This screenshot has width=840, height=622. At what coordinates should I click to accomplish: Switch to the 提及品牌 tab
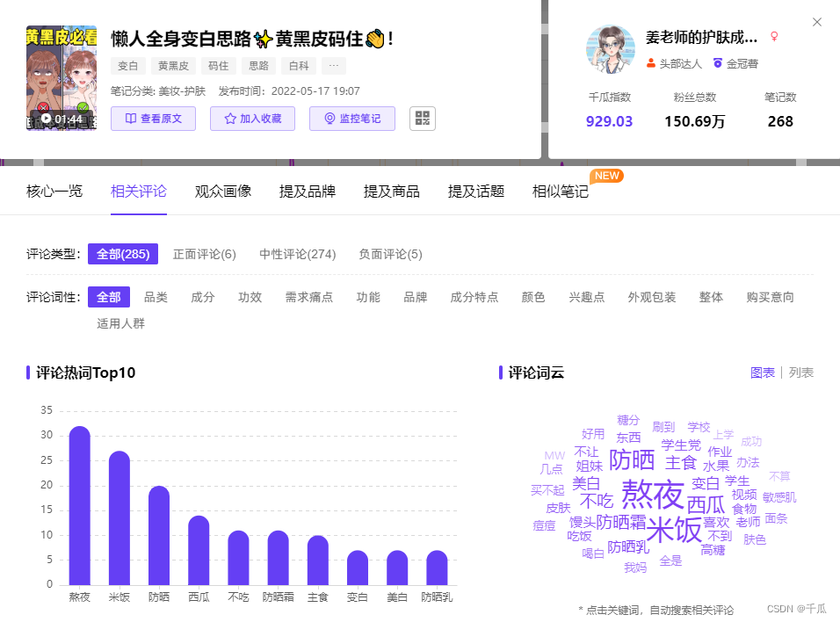pos(308,192)
